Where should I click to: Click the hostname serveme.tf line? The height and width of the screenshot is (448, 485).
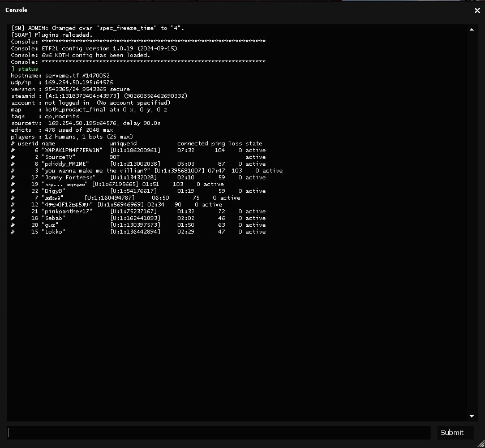[60, 76]
